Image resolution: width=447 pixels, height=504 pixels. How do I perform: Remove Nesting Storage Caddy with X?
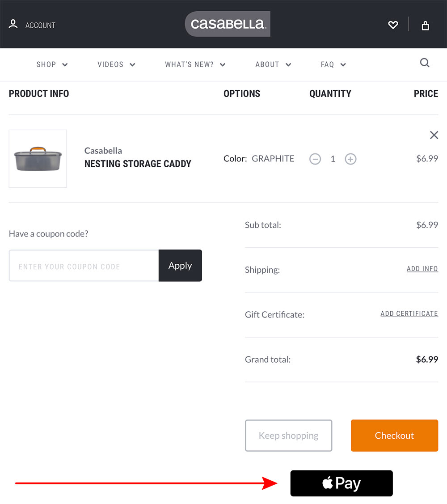pos(434,135)
